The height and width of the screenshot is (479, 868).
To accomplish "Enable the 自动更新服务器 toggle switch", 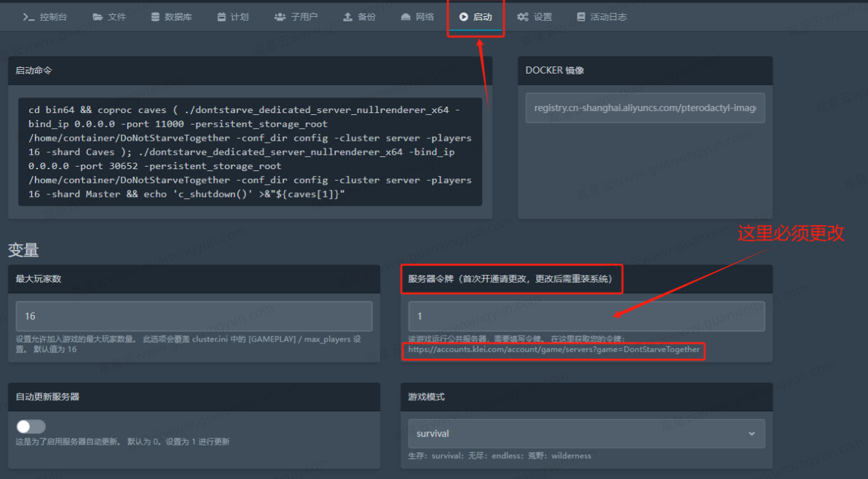I will [31, 426].
